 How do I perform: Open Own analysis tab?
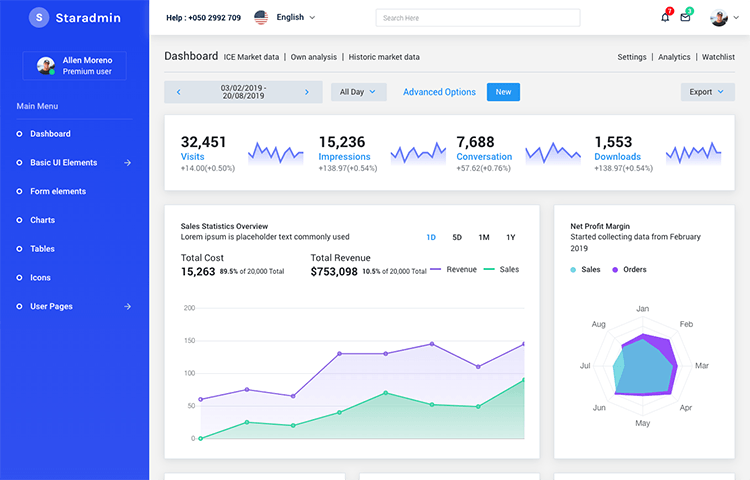[314, 57]
